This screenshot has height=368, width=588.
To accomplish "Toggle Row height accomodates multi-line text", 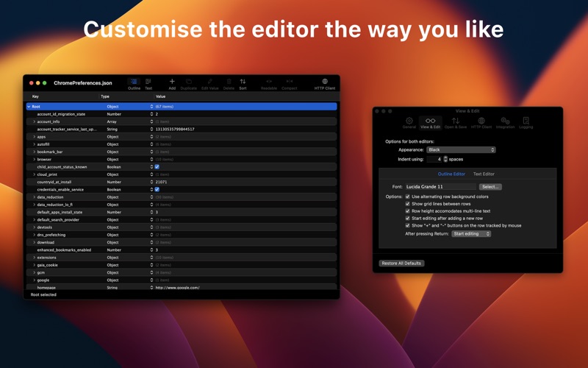I will 408,210.
